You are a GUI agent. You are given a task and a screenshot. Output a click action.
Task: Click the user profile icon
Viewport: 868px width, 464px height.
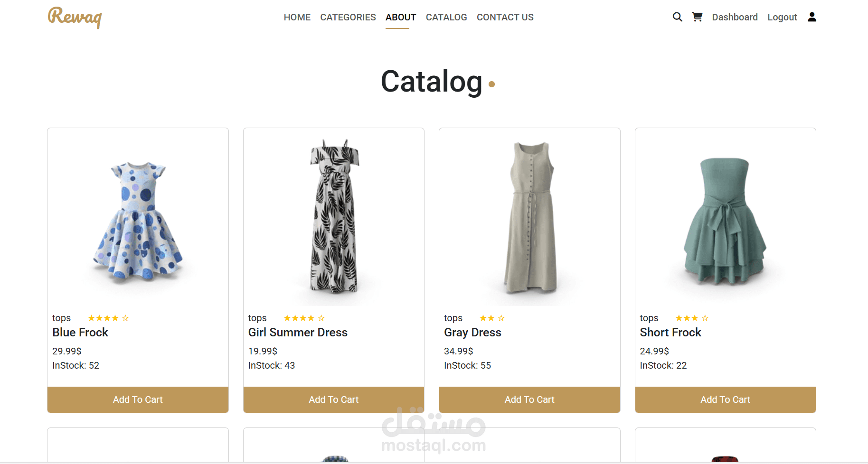pos(812,17)
